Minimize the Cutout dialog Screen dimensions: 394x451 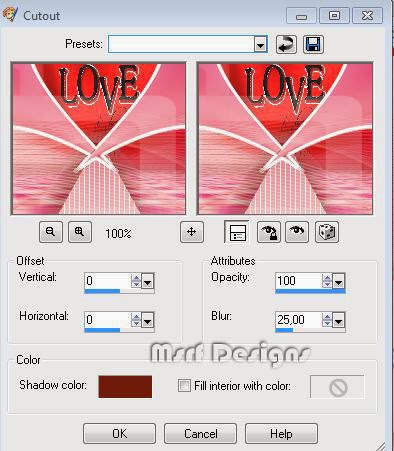click(301, 16)
